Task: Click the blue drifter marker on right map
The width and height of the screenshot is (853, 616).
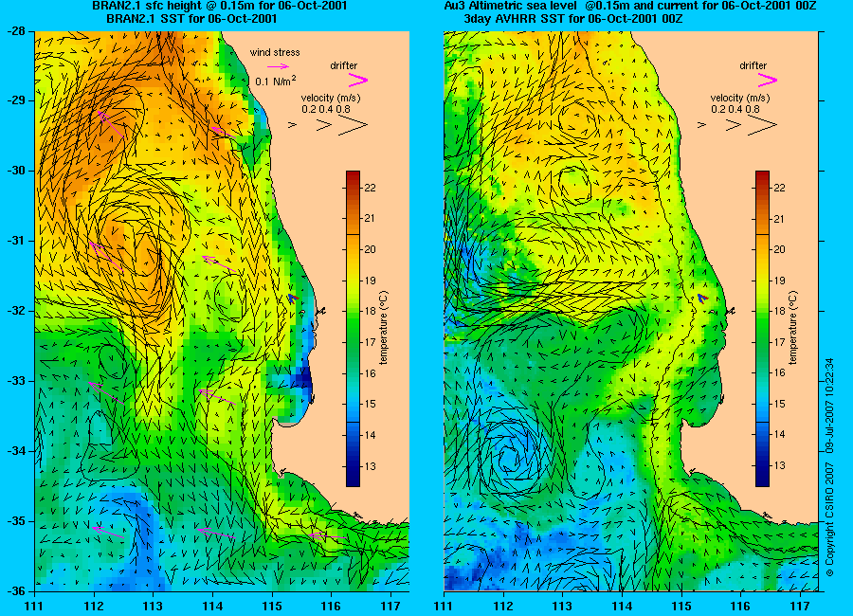Action: [x=702, y=298]
